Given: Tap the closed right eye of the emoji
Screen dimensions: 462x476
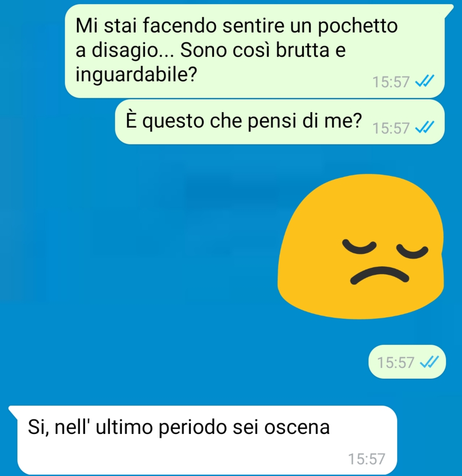Looking at the screenshot, I should pos(412,251).
